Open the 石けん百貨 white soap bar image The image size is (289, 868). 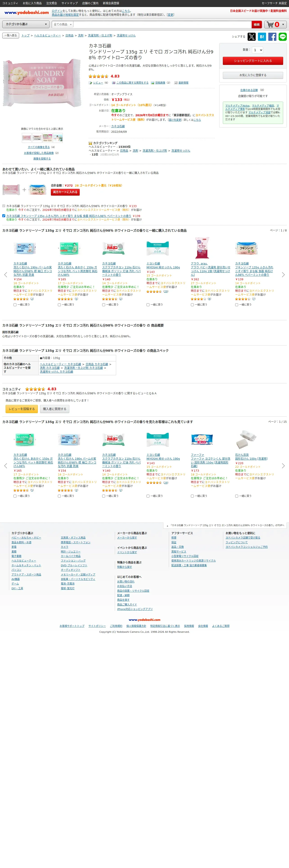[246, 439]
